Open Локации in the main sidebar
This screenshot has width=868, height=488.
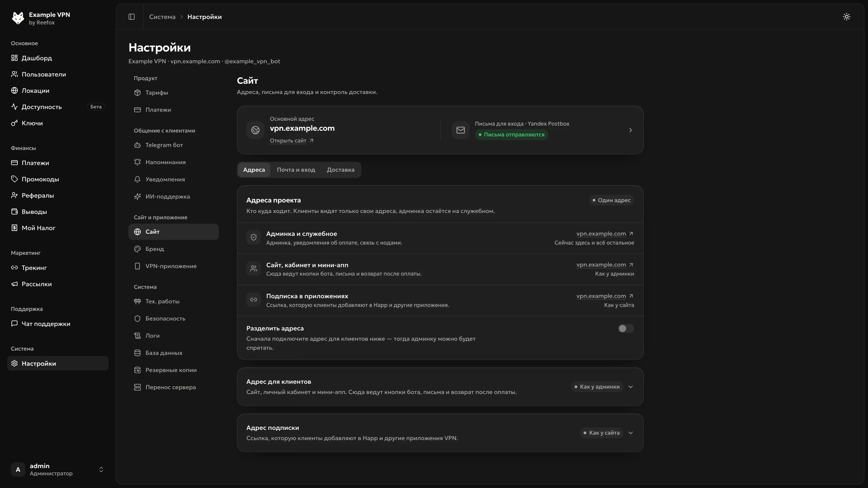pyautogui.click(x=58, y=91)
